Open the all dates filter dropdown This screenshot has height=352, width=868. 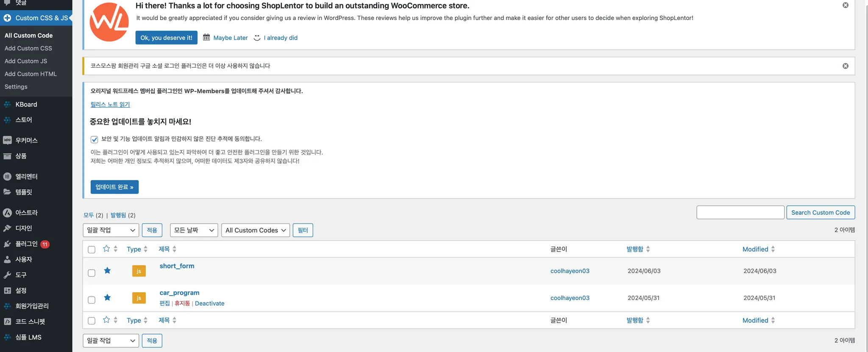(194, 230)
